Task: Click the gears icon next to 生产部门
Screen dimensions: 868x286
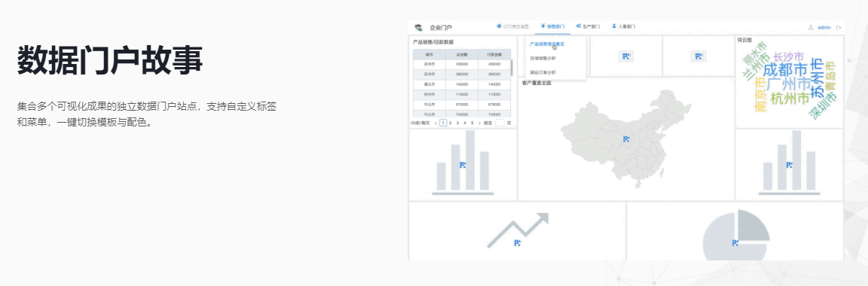Action: pos(579,26)
